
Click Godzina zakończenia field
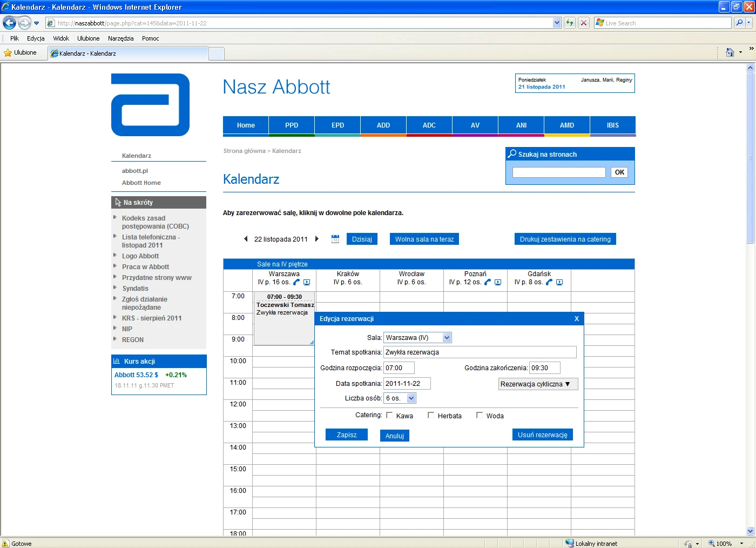point(545,367)
